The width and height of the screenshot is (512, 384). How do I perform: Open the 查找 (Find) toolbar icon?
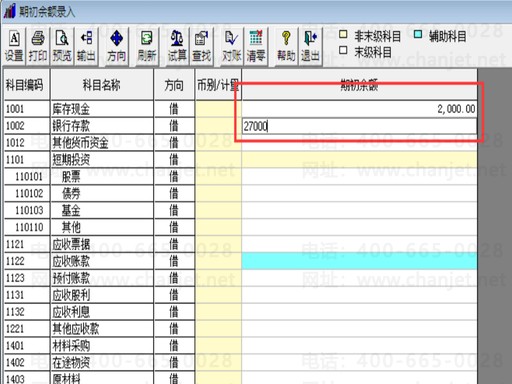click(201, 47)
